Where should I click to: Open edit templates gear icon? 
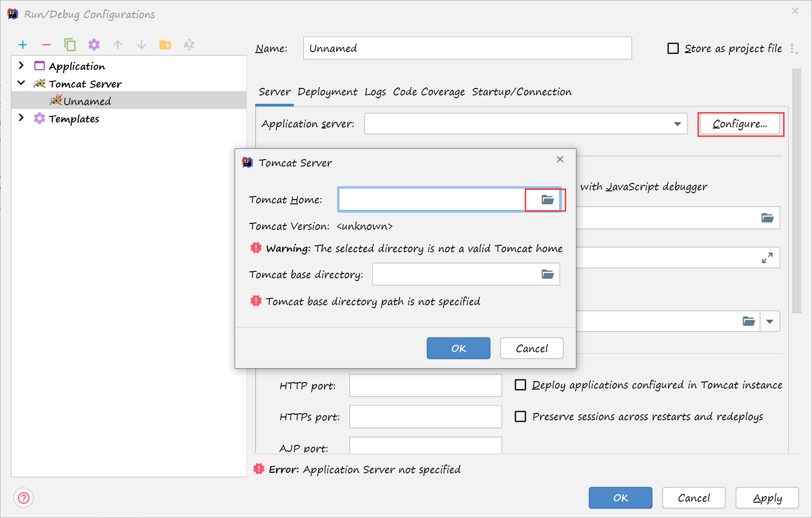click(x=94, y=45)
